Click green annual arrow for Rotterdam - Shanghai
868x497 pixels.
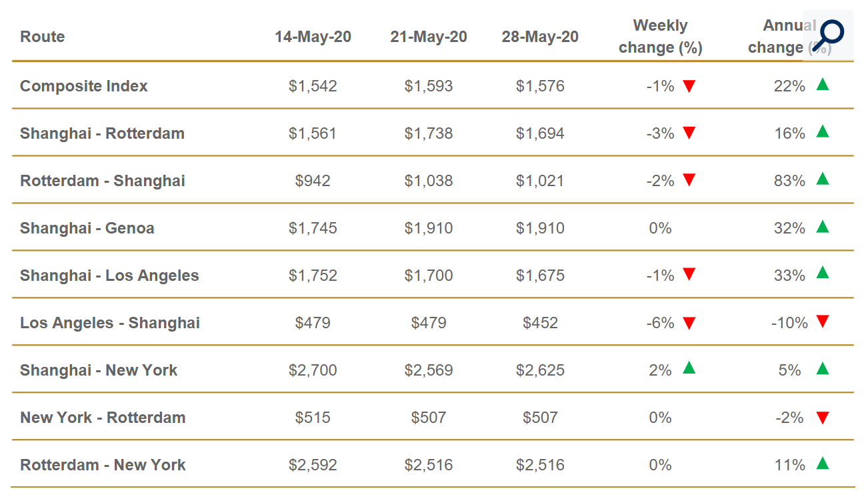click(823, 179)
